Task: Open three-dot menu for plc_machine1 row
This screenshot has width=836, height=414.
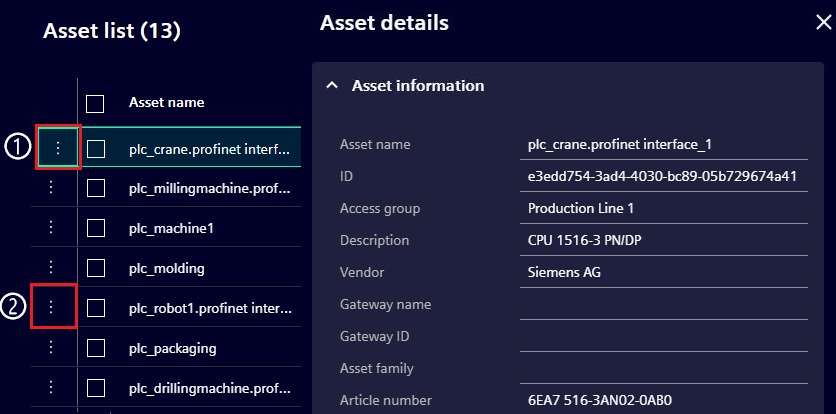Action: (51, 228)
